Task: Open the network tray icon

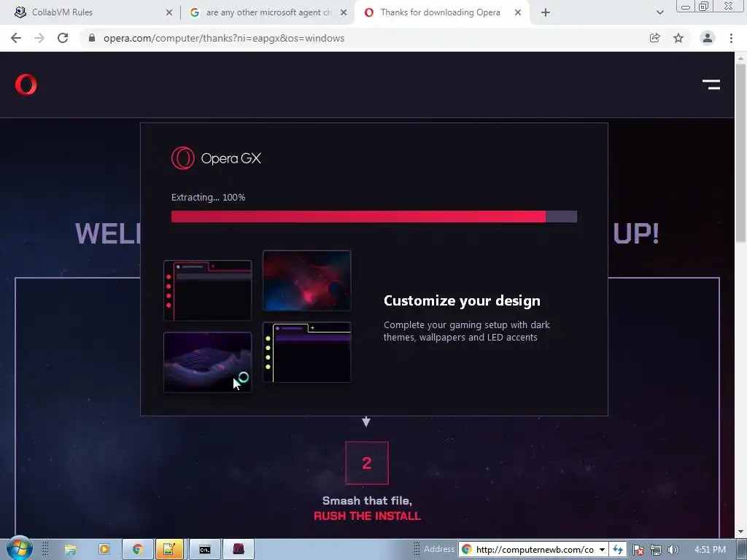Action: 656,550
